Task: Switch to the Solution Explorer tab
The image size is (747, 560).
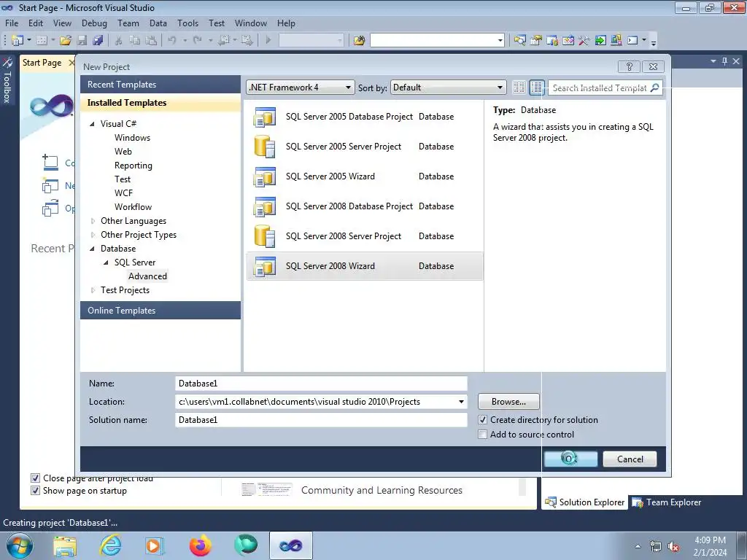Action: point(584,502)
